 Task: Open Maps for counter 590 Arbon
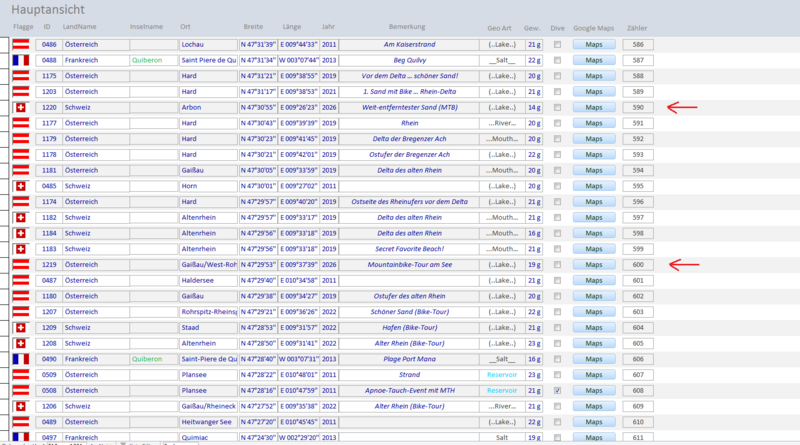[x=594, y=108]
